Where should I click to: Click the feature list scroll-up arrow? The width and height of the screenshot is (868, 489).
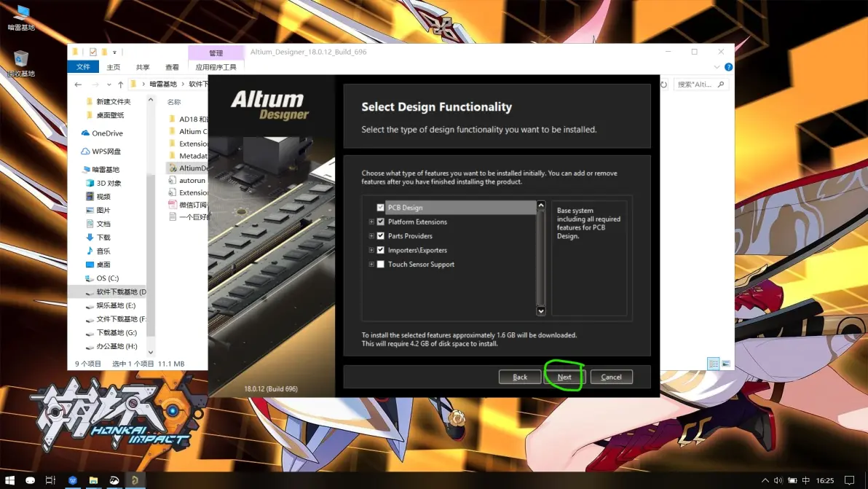click(541, 206)
